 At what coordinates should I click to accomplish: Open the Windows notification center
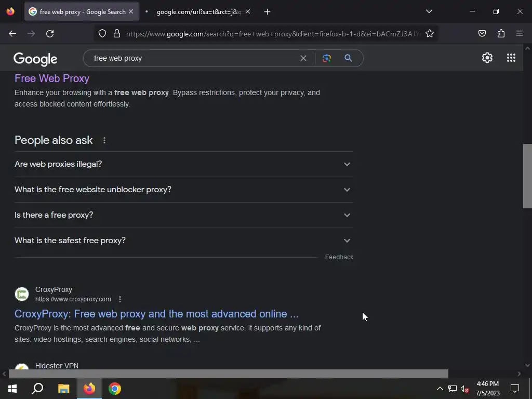(515, 389)
